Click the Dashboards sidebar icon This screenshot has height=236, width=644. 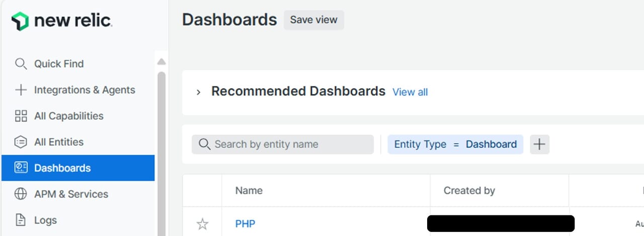pos(21,168)
